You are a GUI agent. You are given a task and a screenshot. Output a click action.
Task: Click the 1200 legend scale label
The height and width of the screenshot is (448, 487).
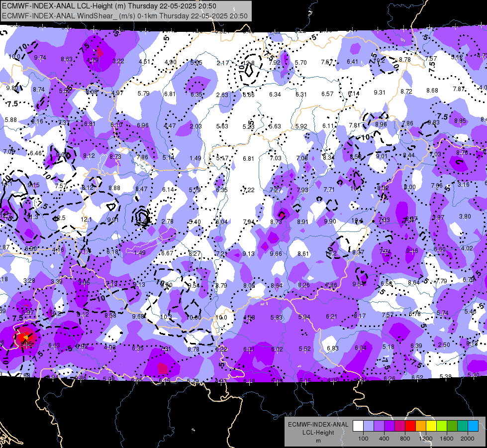click(x=425, y=439)
